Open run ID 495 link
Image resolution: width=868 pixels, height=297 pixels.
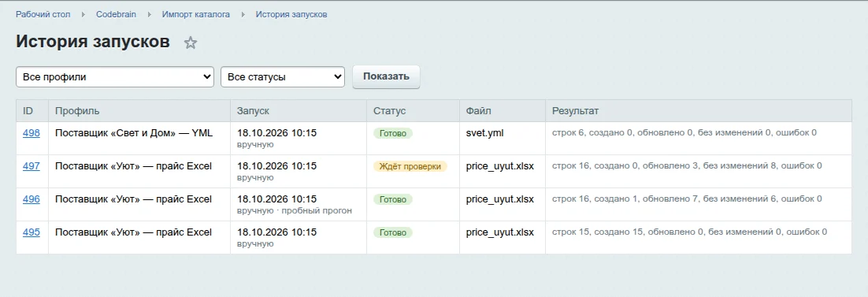31,232
